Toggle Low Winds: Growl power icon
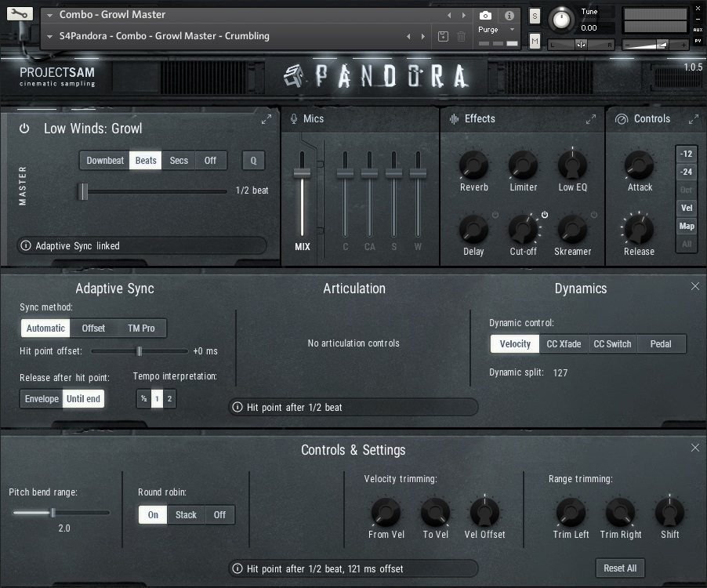The height and width of the screenshot is (588, 707). click(24, 128)
